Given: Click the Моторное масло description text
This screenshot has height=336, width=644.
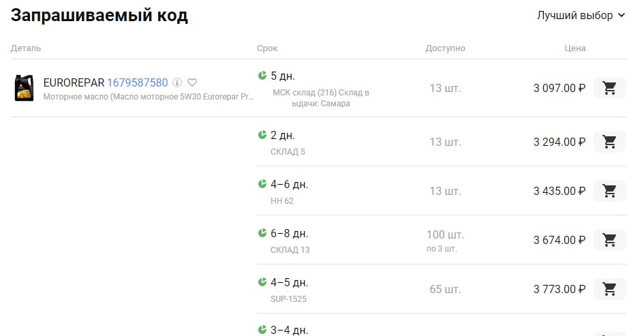Looking at the screenshot, I should [x=149, y=97].
